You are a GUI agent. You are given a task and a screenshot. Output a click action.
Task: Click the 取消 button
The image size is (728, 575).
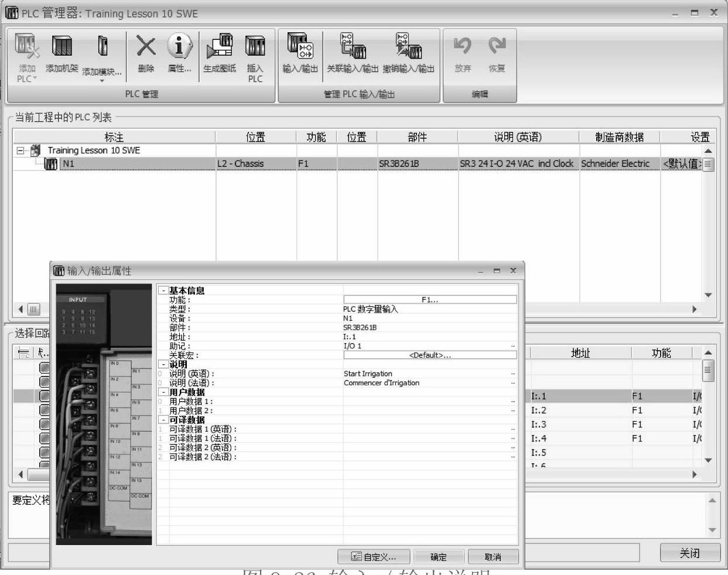493,557
